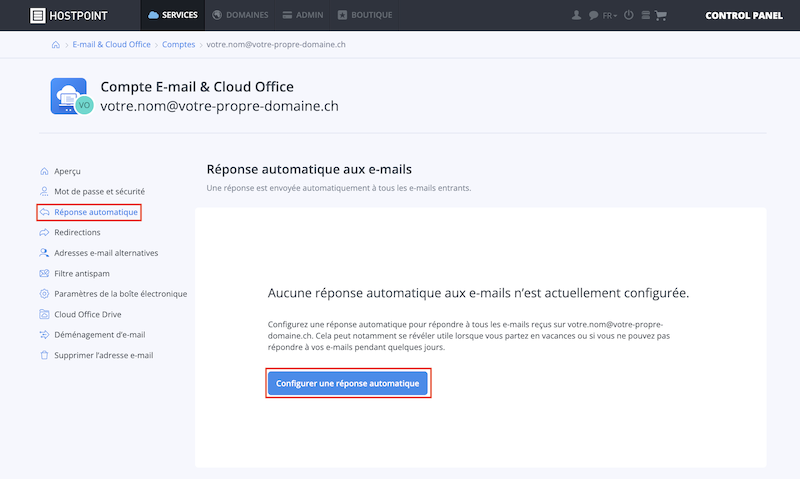Open the Domaines menu
800x479 pixels.
click(240, 15)
